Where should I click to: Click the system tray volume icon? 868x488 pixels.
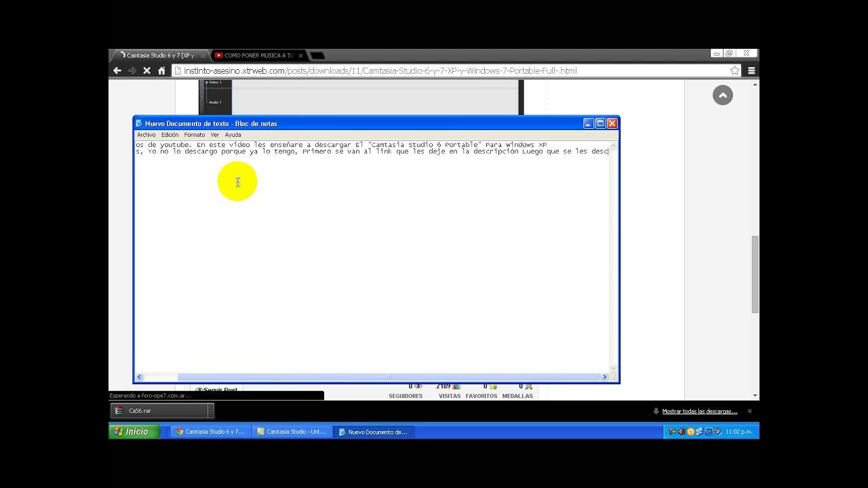coord(681,432)
